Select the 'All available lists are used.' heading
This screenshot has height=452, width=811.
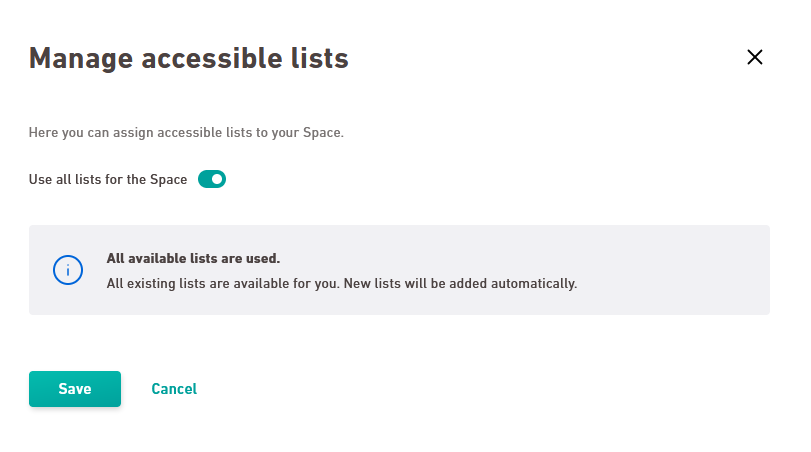click(x=193, y=258)
